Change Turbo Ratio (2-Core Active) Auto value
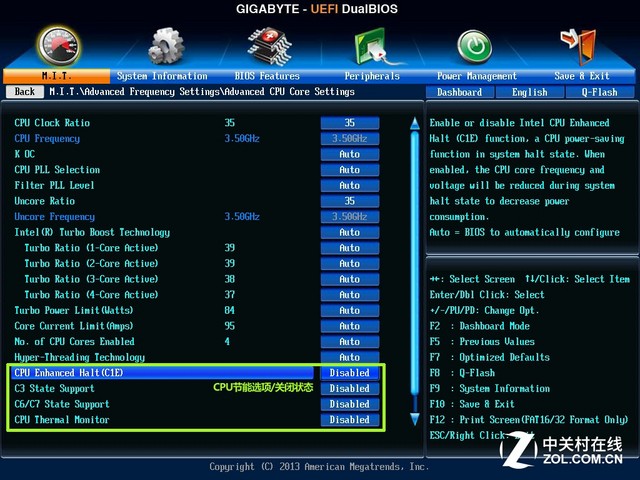This screenshot has width=640, height=480. pyautogui.click(x=350, y=263)
